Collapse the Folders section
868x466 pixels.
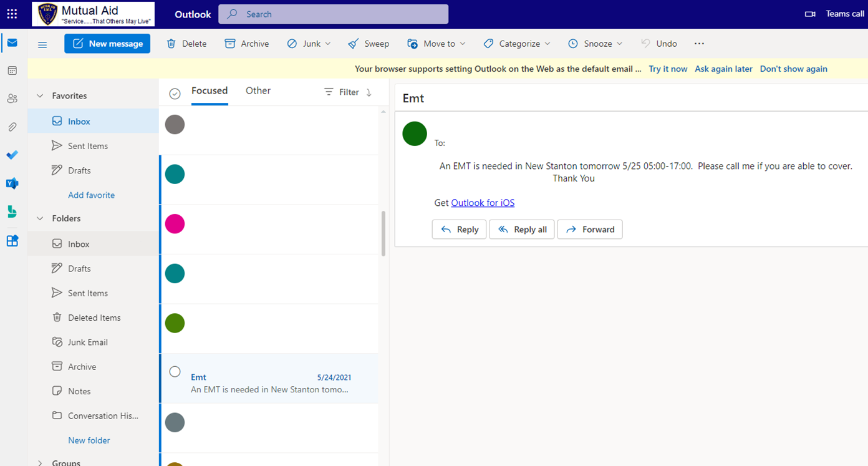[40, 219]
